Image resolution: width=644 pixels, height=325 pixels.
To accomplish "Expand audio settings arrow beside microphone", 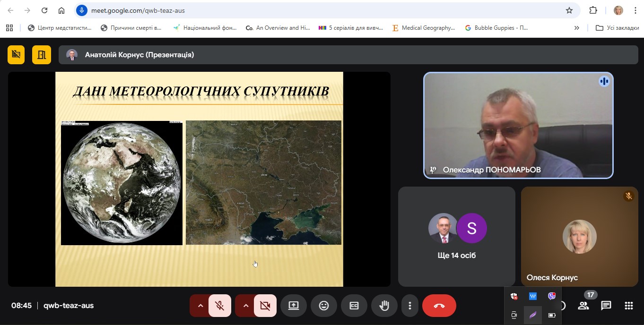I will [x=200, y=306].
